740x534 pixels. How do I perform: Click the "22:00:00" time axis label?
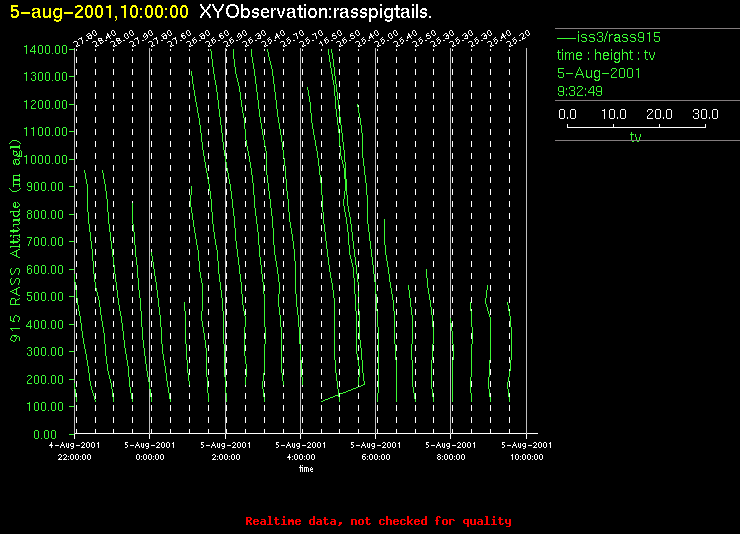(75, 457)
